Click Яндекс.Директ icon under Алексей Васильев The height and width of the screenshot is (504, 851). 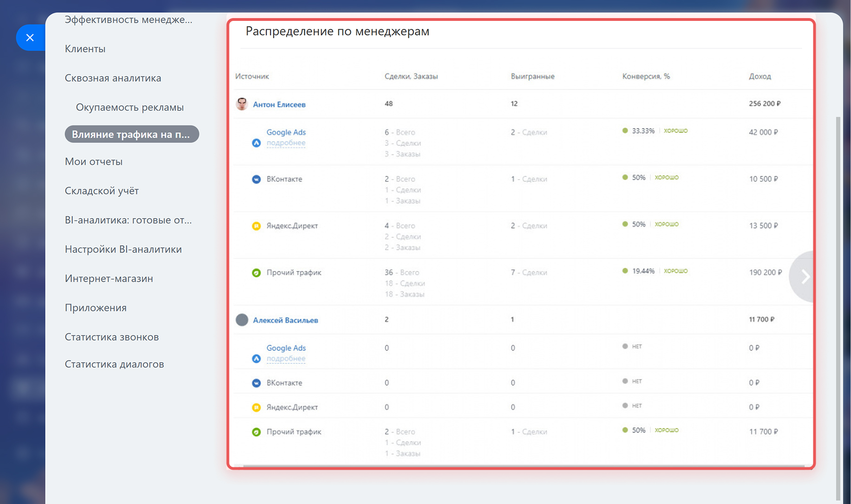pos(256,407)
